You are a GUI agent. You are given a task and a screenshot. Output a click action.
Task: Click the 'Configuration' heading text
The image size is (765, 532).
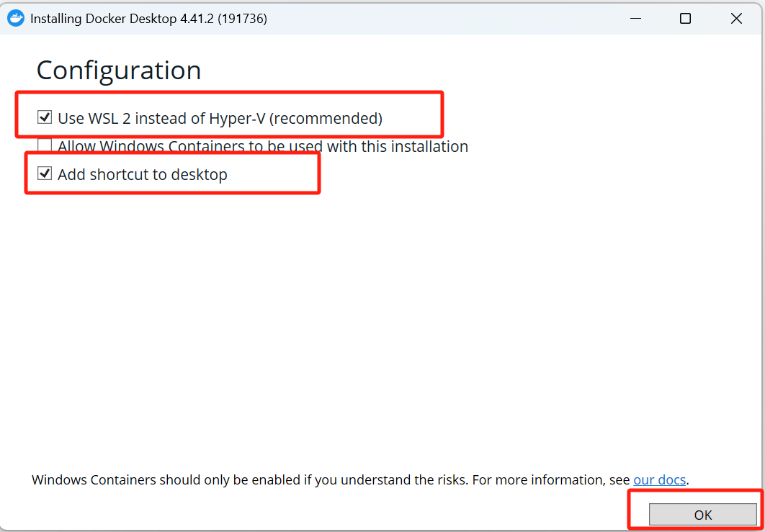[119, 71]
